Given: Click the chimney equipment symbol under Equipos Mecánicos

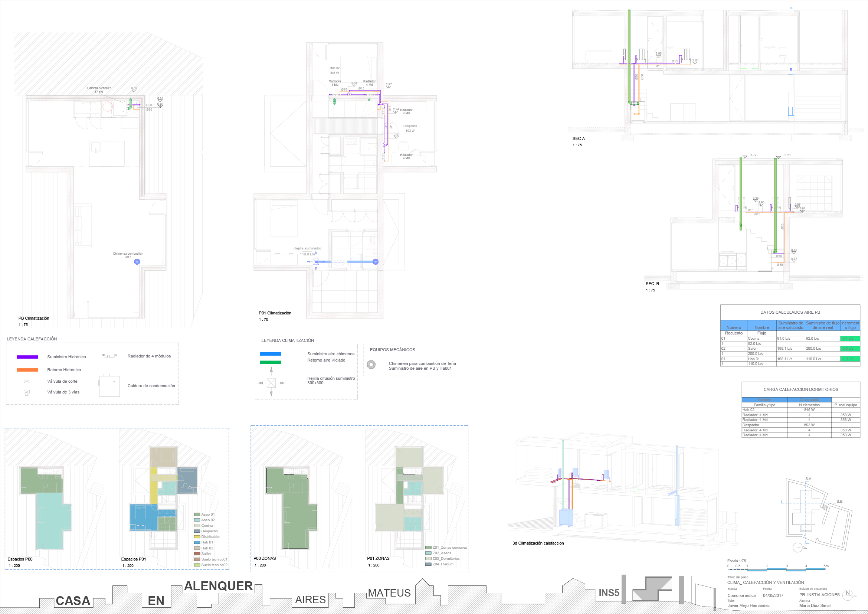Looking at the screenshot, I should point(371,365).
